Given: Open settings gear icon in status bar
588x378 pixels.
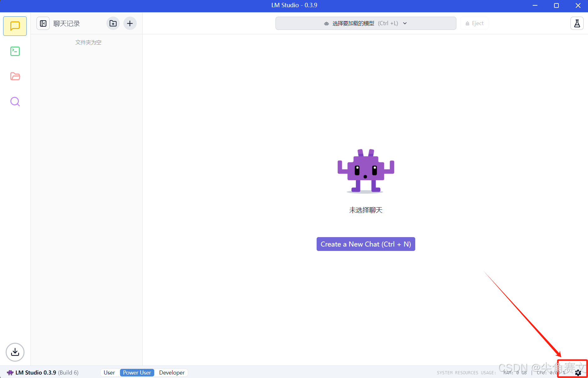Looking at the screenshot, I should tap(578, 373).
